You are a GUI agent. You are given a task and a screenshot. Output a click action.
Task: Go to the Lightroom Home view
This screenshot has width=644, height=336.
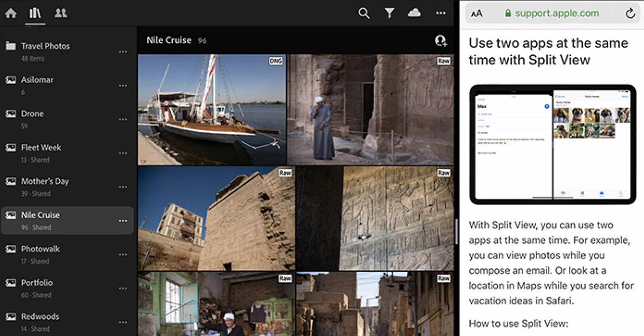[x=11, y=13]
